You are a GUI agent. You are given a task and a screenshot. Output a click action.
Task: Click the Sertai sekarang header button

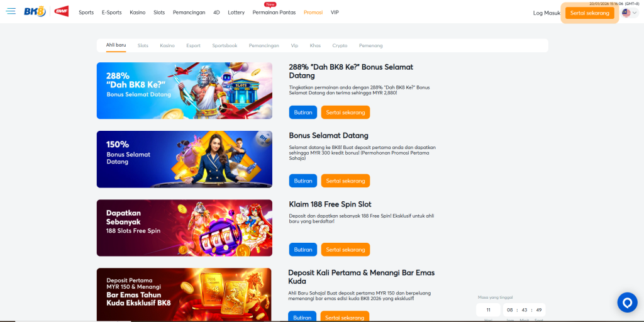pos(589,13)
